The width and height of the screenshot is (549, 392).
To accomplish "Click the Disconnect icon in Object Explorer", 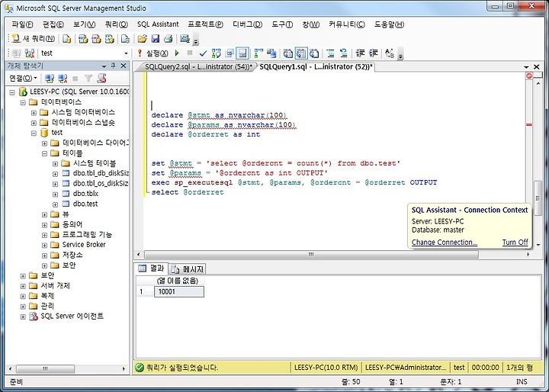I will click(x=63, y=79).
